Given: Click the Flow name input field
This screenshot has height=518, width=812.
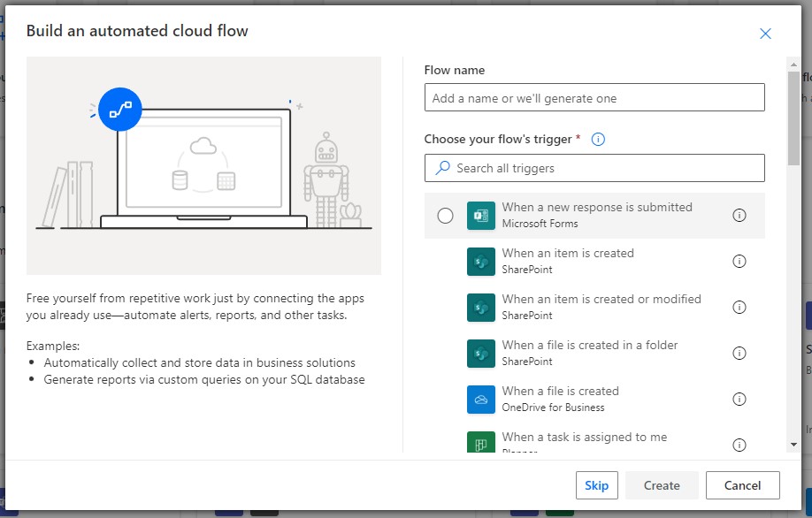Looking at the screenshot, I should pos(594,97).
